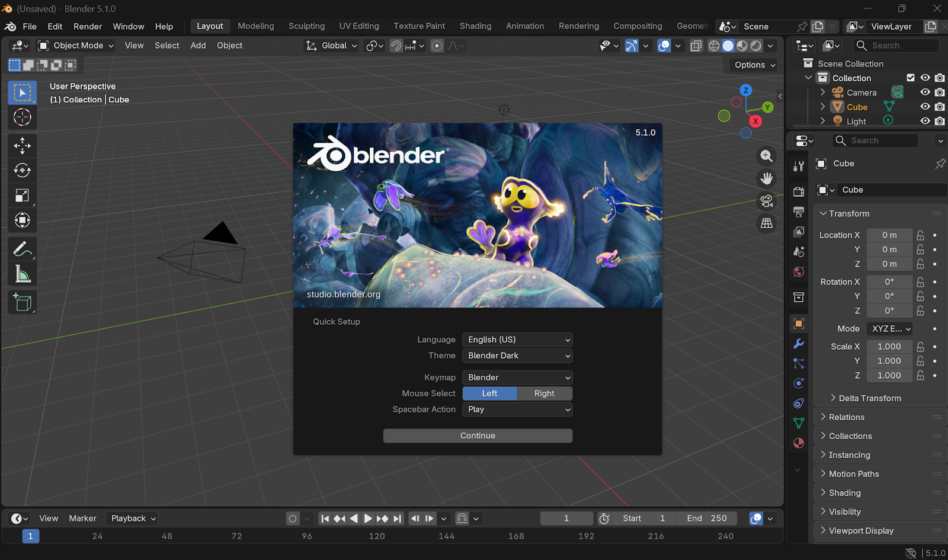Click the Location X value field
Viewport: 948px width, 560px height.
(x=889, y=235)
